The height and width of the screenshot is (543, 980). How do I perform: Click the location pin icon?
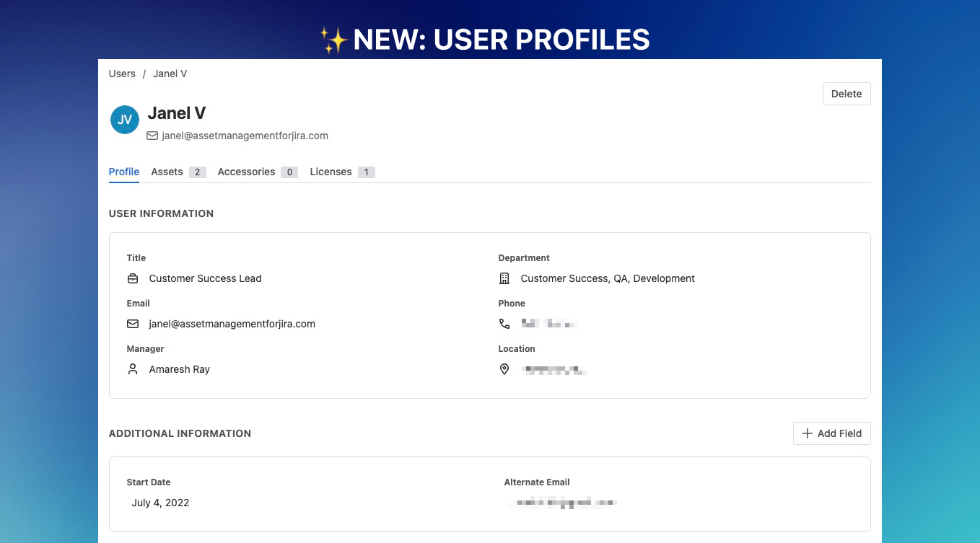click(x=504, y=369)
